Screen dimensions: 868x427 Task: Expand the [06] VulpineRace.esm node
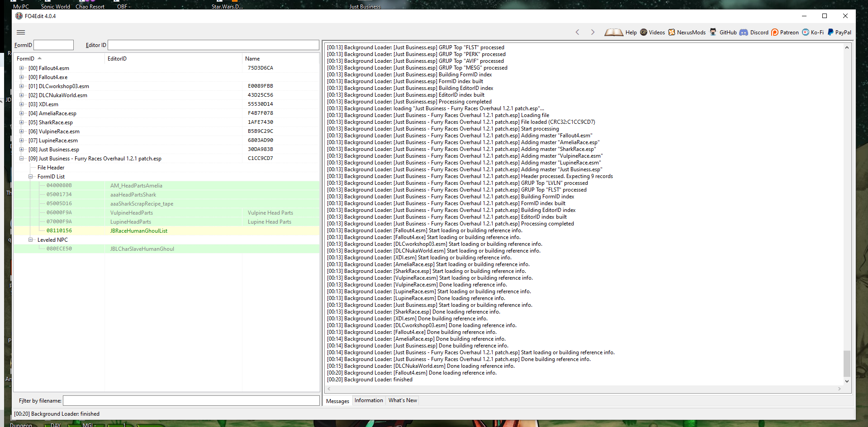[21, 131]
